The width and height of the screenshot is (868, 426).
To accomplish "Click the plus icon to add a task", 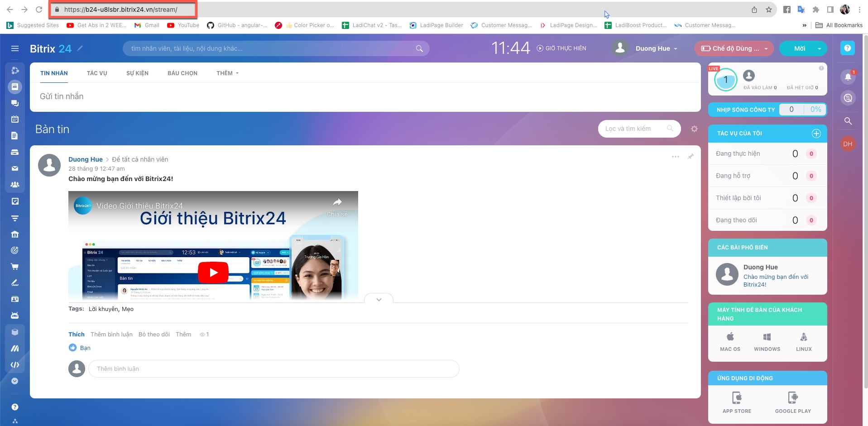I will (x=816, y=134).
